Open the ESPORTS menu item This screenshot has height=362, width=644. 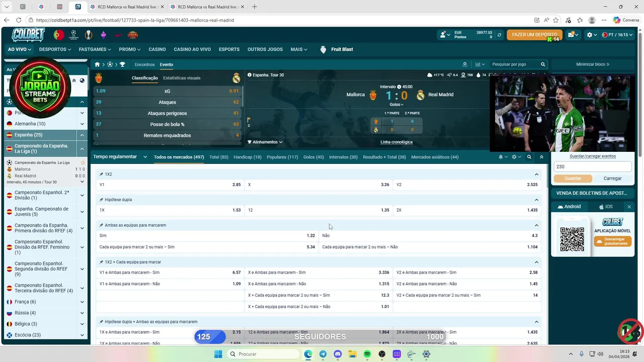pos(229,49)
